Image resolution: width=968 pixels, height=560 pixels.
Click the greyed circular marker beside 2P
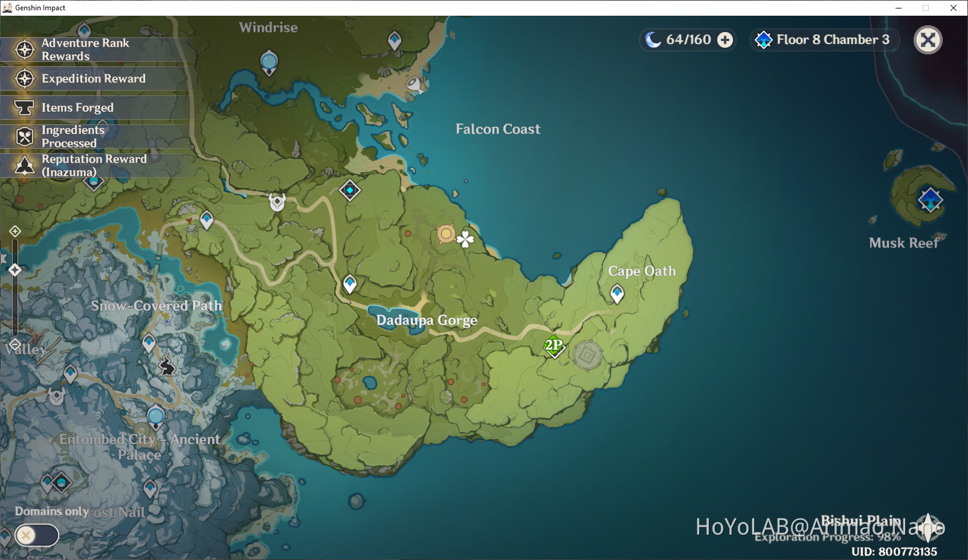pyautogui.click(x=587, y=355)
